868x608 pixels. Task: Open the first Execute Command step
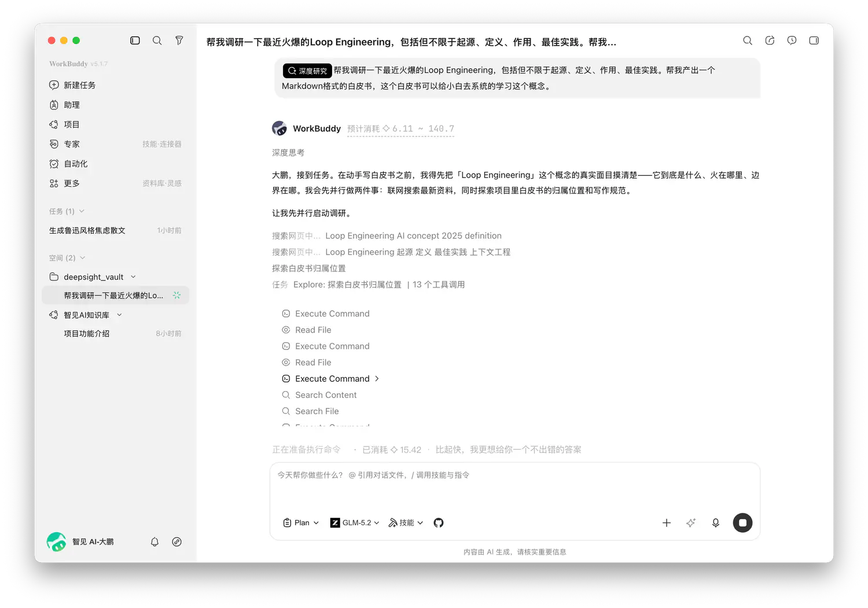pos(326,314)
